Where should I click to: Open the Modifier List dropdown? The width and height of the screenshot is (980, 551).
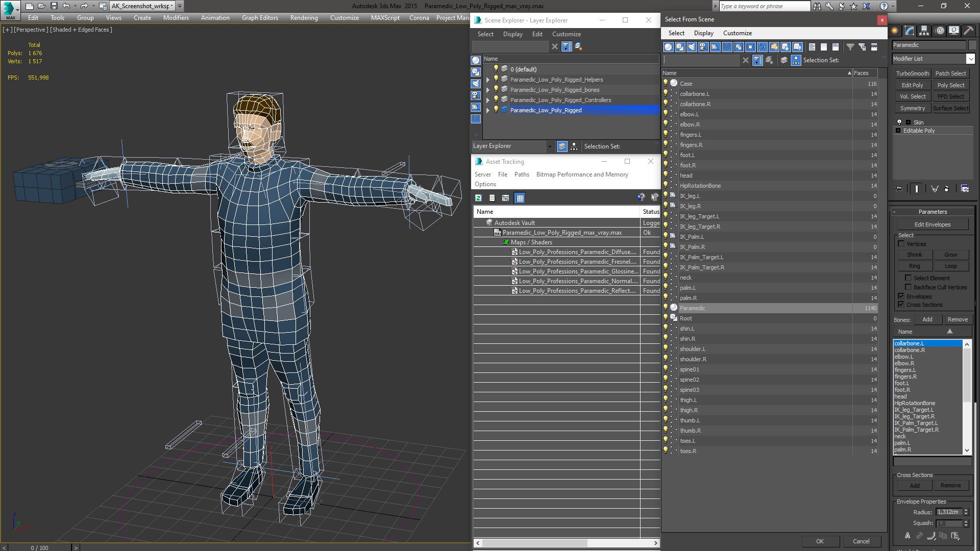(x=971, y=59)
